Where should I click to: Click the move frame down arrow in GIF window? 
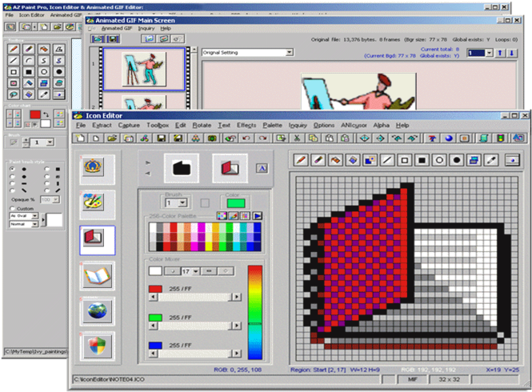pos(512,53)
